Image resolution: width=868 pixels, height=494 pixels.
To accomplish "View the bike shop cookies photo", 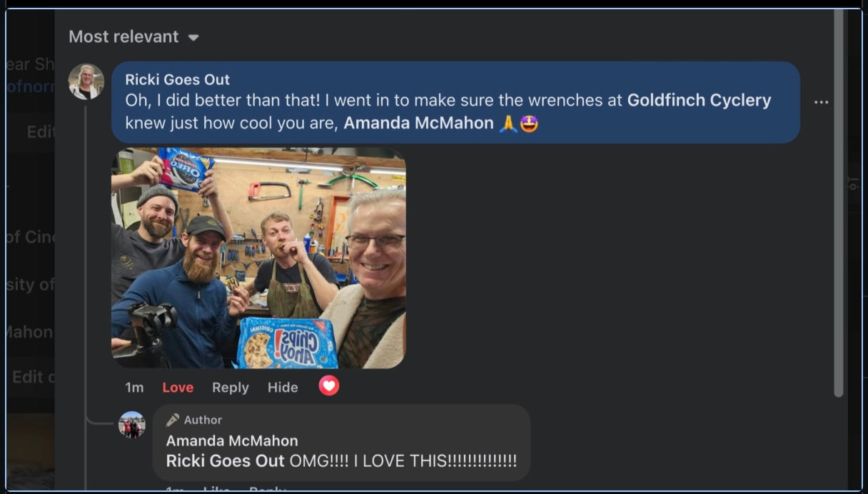I will point(258,258).
